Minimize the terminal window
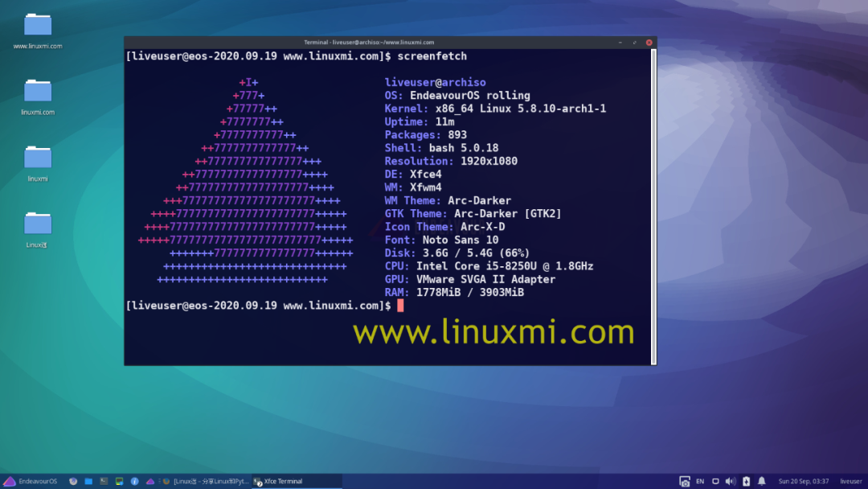 [620, 42]
